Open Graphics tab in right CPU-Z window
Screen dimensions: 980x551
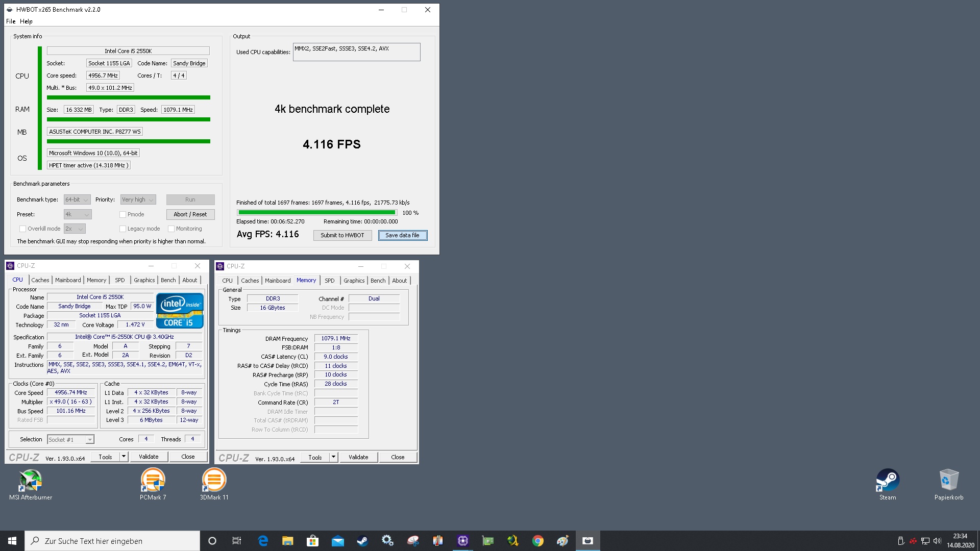tap(354, 281)
